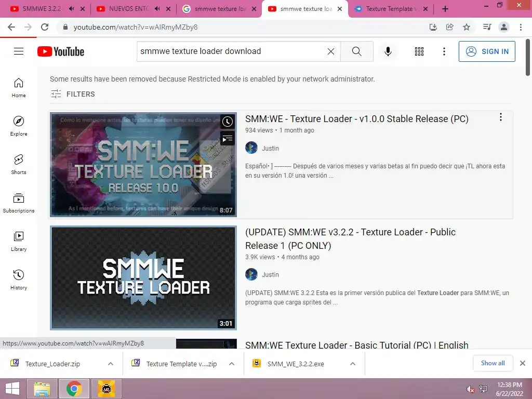Mute the SMMWE 3.2.2 tab audio
The width and height of the screenshot is (532, 399).
[71, 9]
